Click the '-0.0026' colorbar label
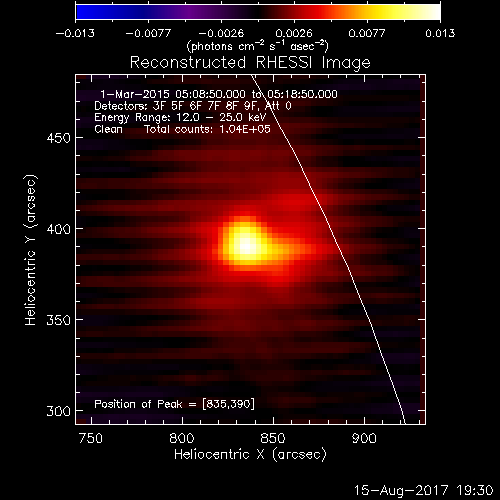The image size is (500, 500). pos(221,33)
